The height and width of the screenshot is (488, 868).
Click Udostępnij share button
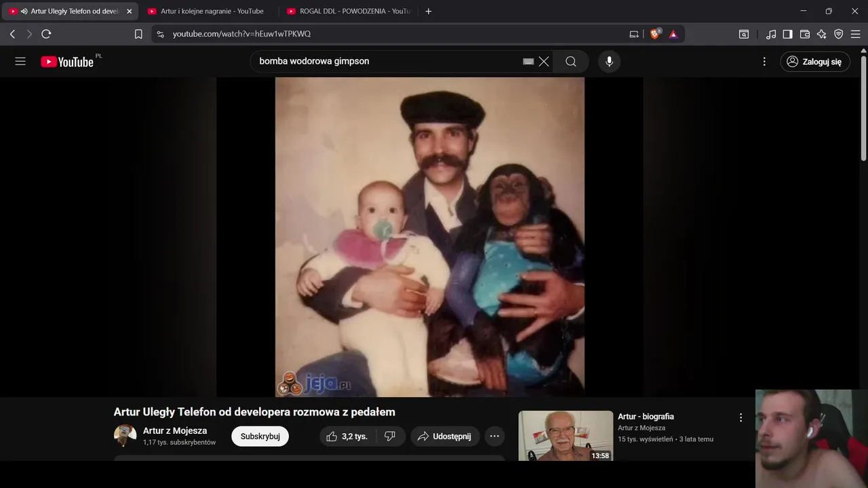(445, 436)
